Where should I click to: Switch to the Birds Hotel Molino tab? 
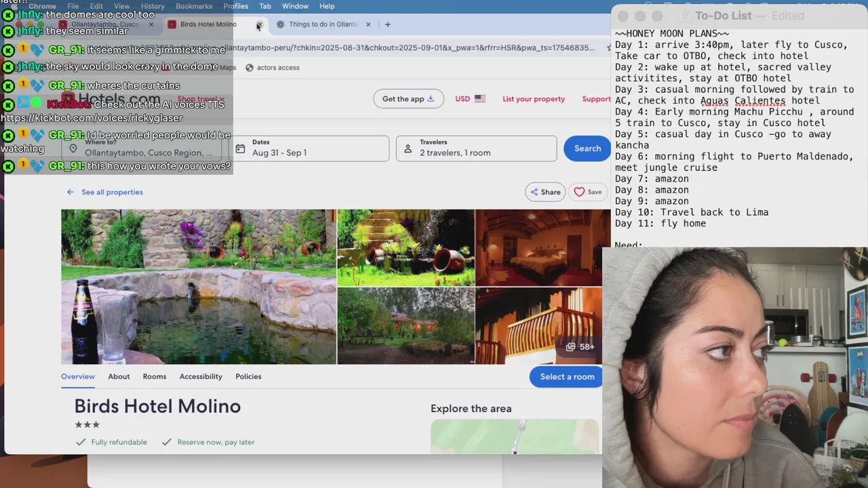(208, 24)
